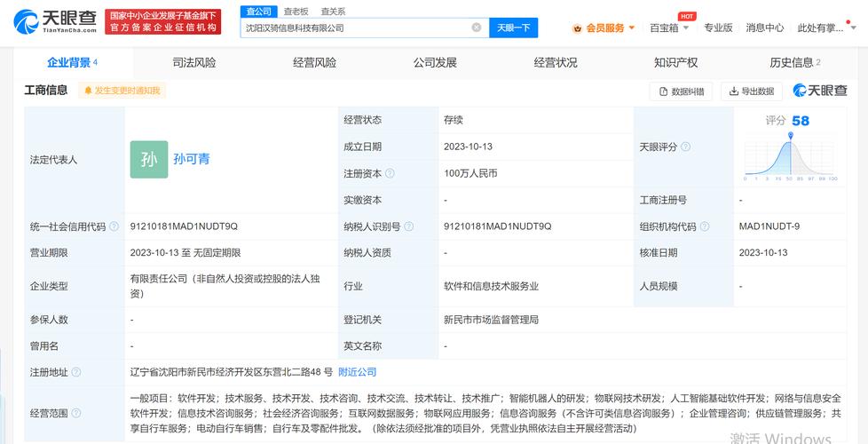Select the 知识产权 tab

point(675,62)
